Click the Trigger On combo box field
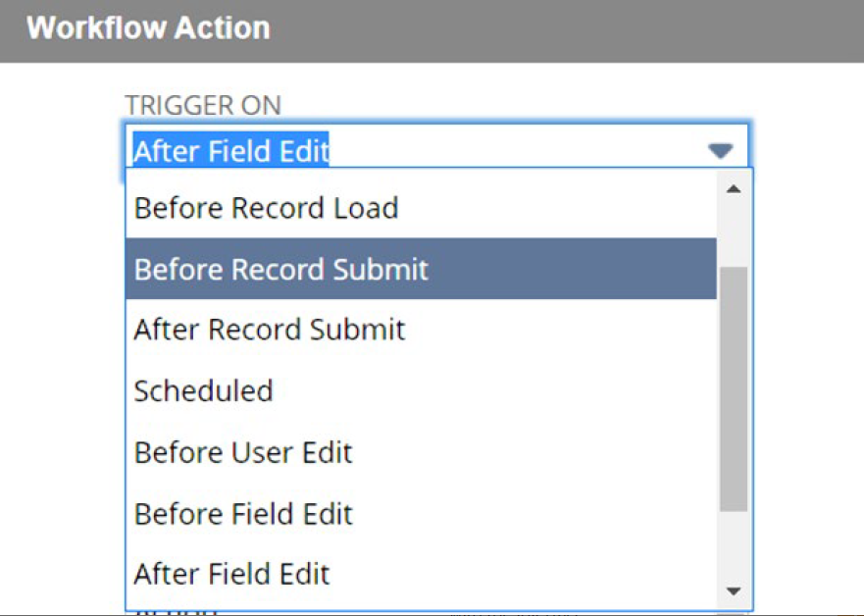864x616 pixels. 436,151
